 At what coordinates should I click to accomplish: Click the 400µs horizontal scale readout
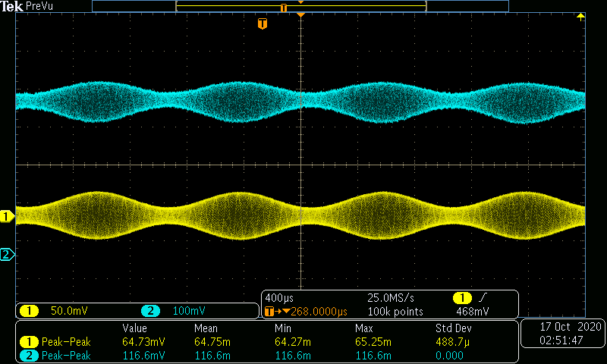tap(279, 298)
